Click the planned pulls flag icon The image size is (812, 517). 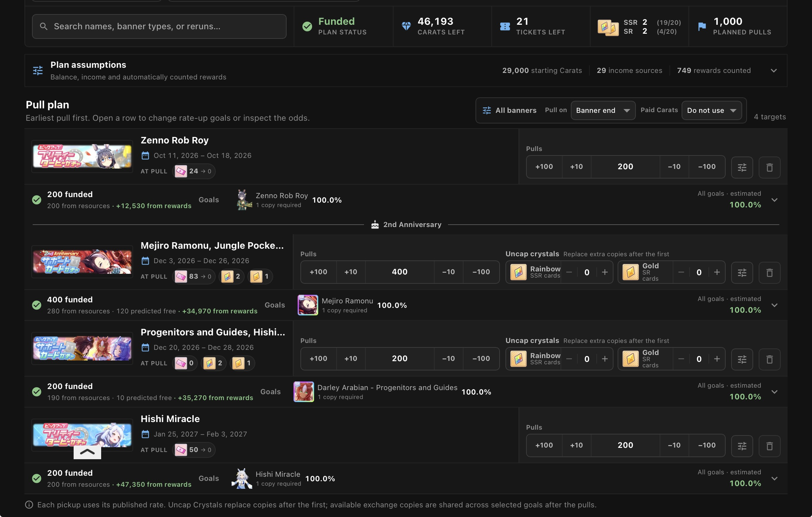coord(702,26)
